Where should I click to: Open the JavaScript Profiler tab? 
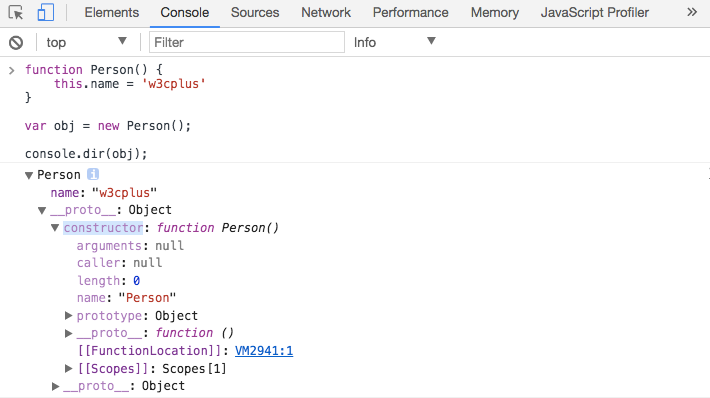tap(595, 13)
